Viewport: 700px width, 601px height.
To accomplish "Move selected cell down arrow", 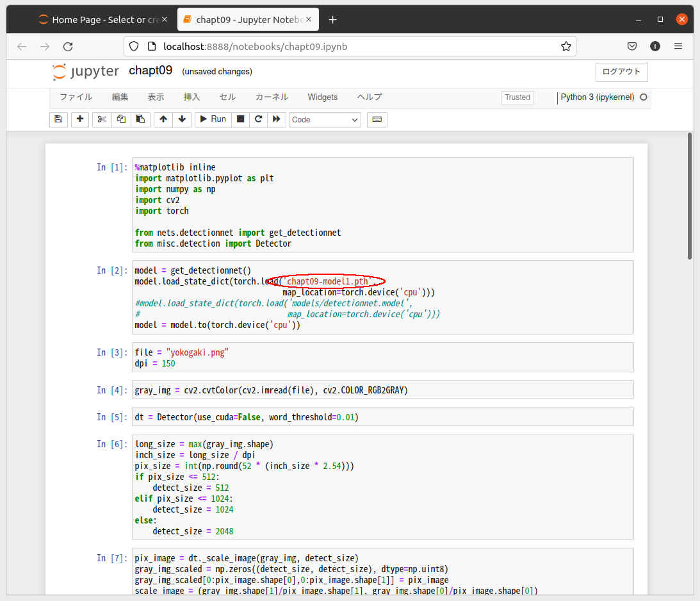I will (x=182, y=119).
